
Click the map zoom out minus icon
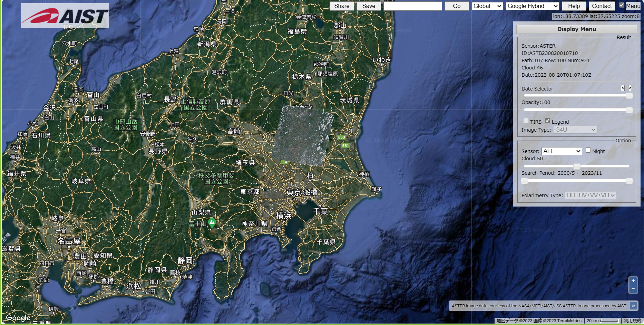(x=633, y=288)
